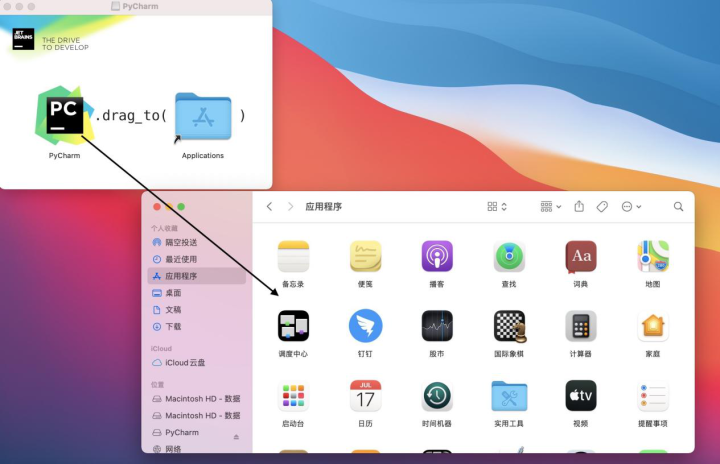Select 网络 in Finder sidebar
The width and height of the screenshot is (720, 464).
(x=197, y=448)
